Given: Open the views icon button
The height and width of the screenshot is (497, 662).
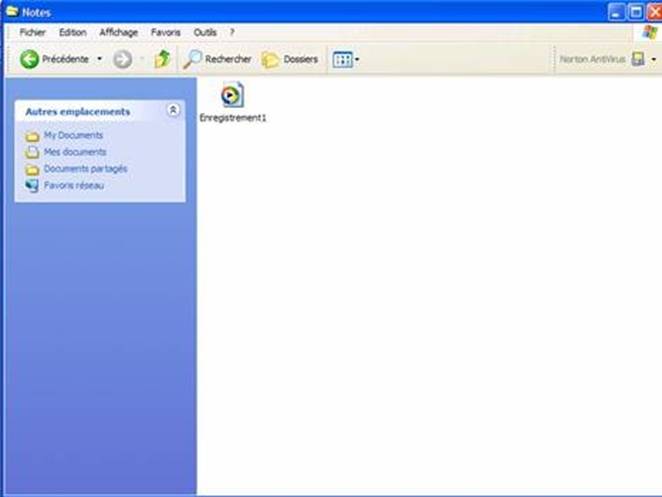Looking at the screenshot, I should (x=342, y=60).
